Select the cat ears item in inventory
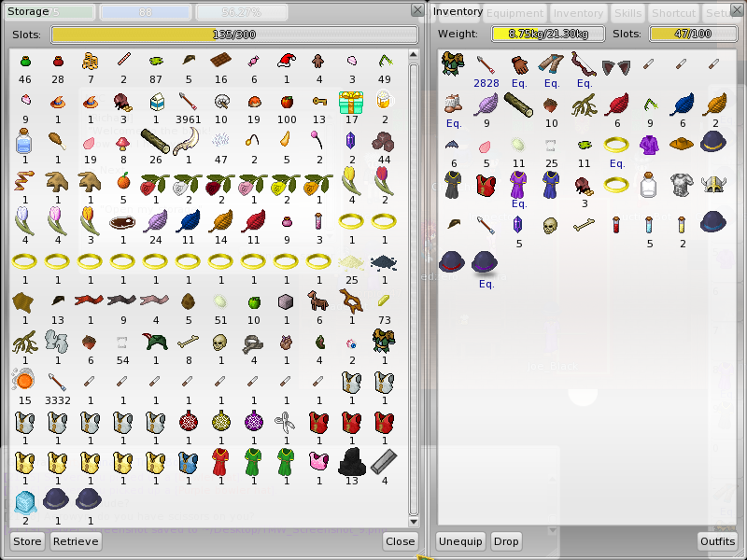Image resolution: width=747 pixels, height=560 pixels. (x=616, y=67)
